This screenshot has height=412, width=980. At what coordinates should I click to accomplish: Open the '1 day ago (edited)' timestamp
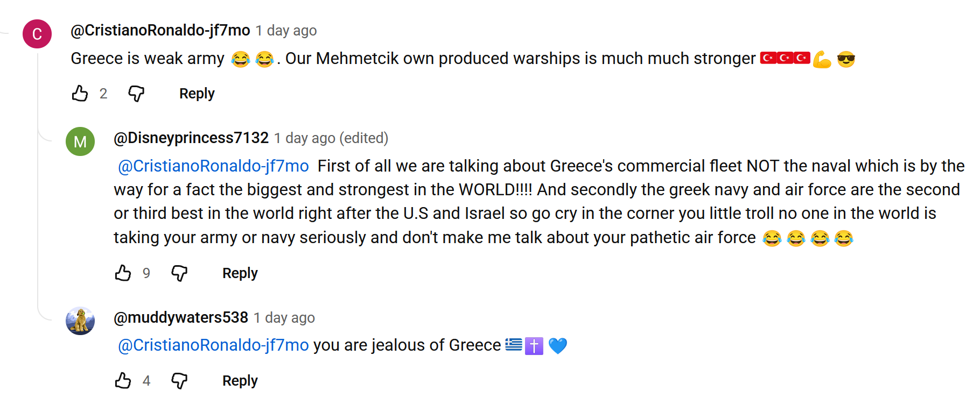click(331, 138)
